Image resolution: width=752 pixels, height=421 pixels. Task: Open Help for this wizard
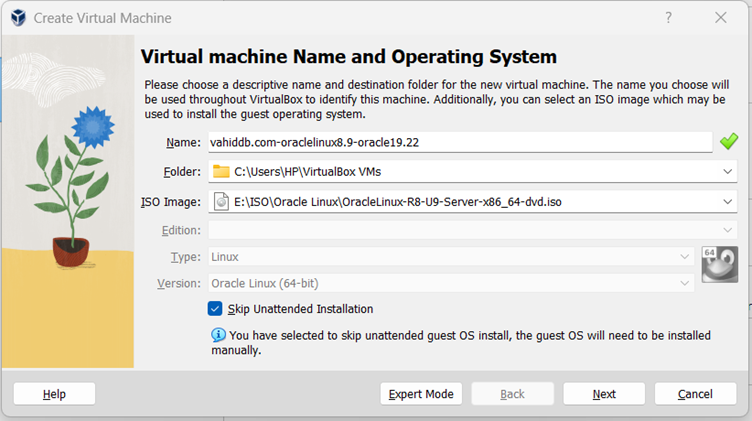pyautogui.click(x=54, y=394)
